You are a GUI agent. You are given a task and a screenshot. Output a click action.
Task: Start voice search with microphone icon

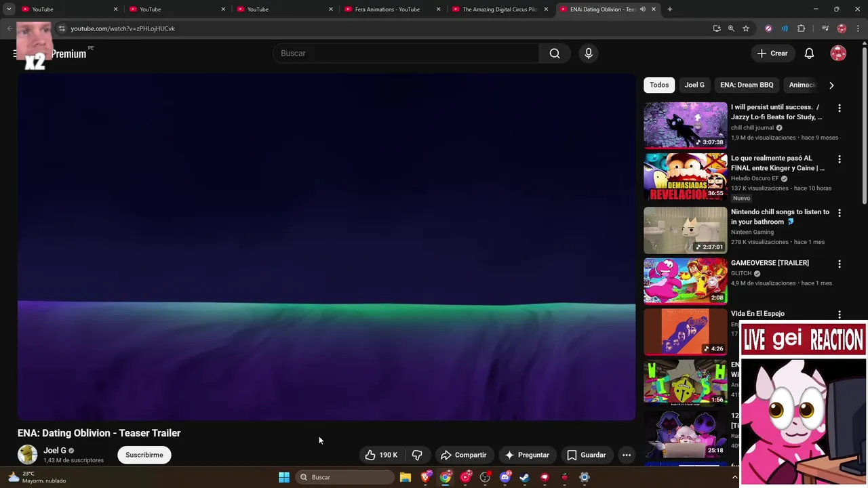point(589,54)
